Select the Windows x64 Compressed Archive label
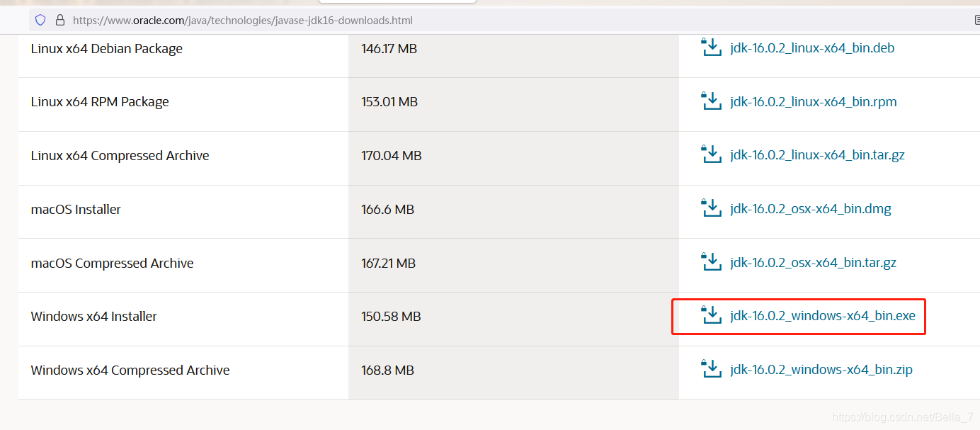 tap(130, 370)
